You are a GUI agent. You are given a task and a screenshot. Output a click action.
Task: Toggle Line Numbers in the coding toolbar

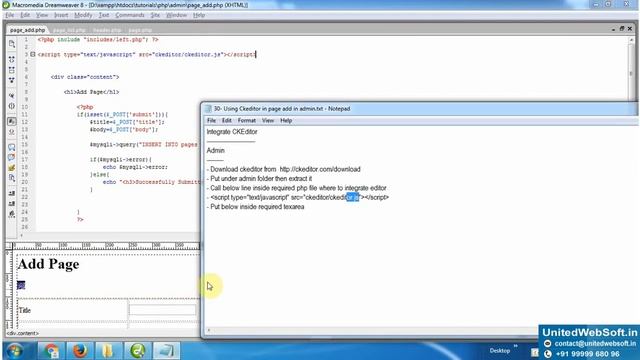12,121
